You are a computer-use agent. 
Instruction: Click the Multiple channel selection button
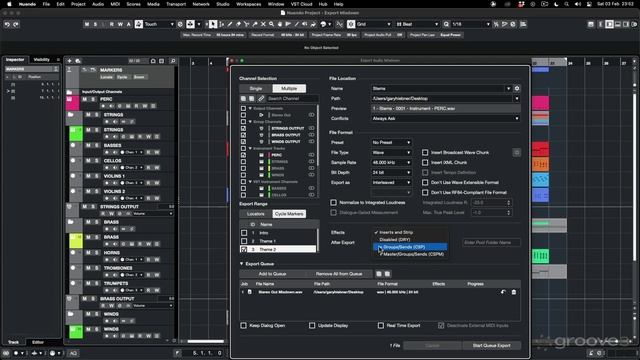click(289, 89)
